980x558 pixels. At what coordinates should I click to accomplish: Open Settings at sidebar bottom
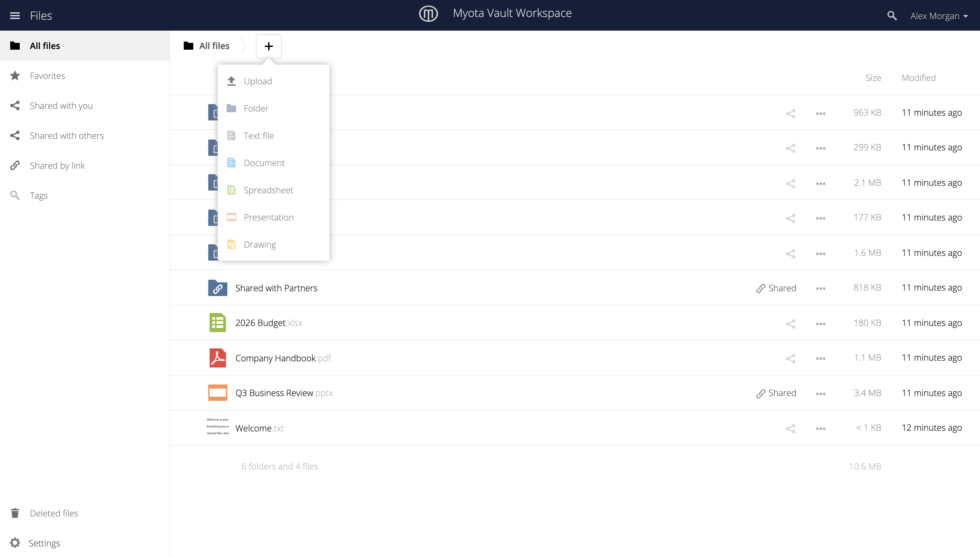[x=85, y=543]
